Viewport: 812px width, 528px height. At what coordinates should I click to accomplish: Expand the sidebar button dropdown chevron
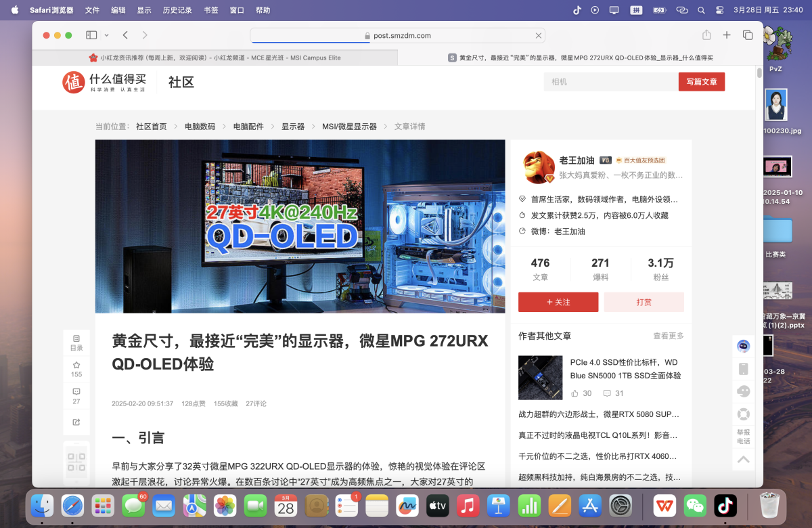pos(107,35)
